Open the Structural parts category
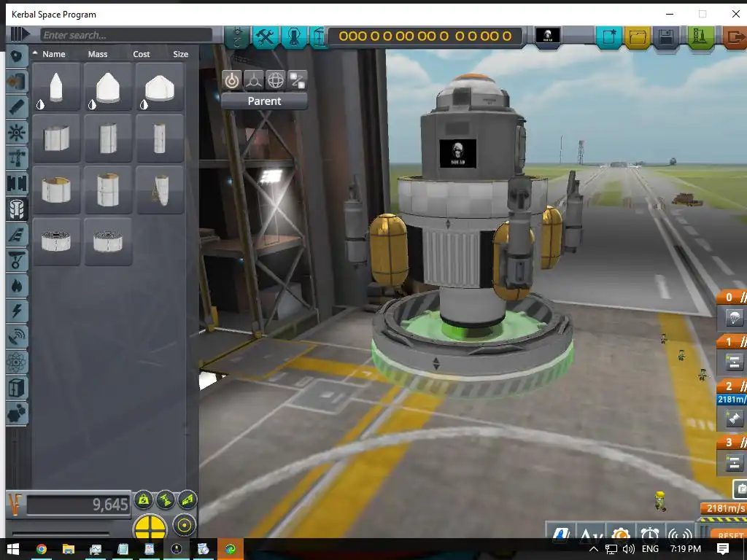The image size is (747, 560). pyautogui.click(x=18, y=158)
